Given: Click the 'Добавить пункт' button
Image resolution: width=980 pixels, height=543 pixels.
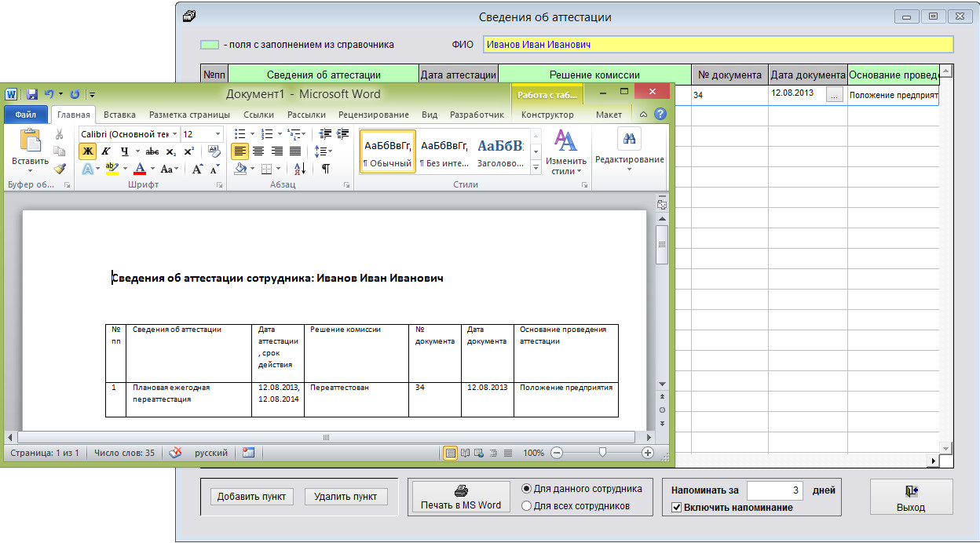Looking at the screenshot, I should pyautogui.click(x=252, y=497).
